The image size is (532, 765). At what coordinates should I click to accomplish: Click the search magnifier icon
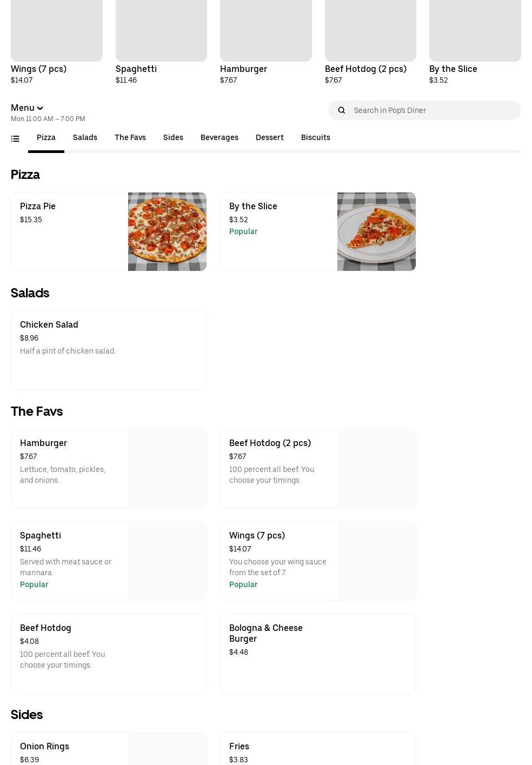[x=341, y=110]
